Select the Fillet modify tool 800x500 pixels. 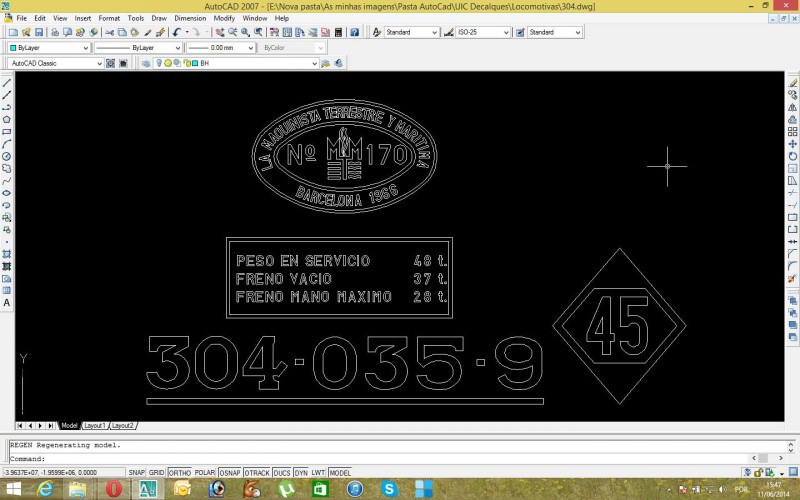coord(792,266)
